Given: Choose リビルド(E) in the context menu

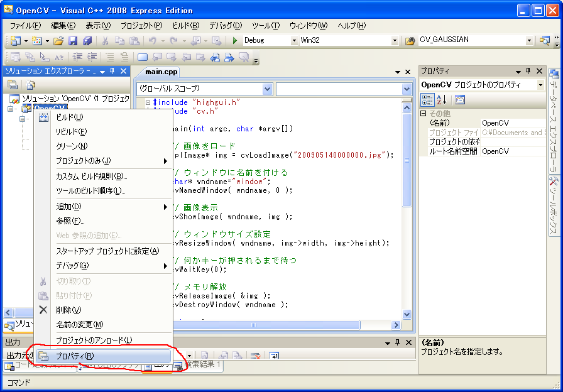Looking at the screenshot, I should [x=104, y=132].
